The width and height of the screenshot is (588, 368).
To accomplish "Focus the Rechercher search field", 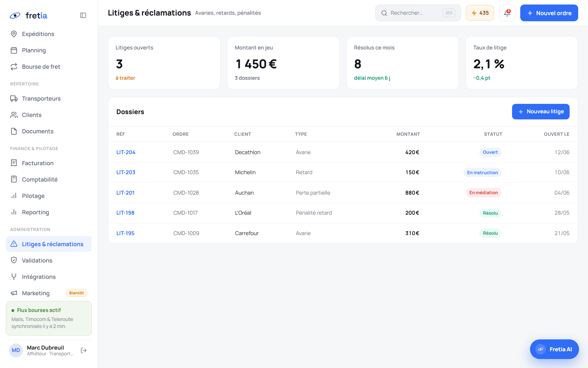I will coord(418,13).
